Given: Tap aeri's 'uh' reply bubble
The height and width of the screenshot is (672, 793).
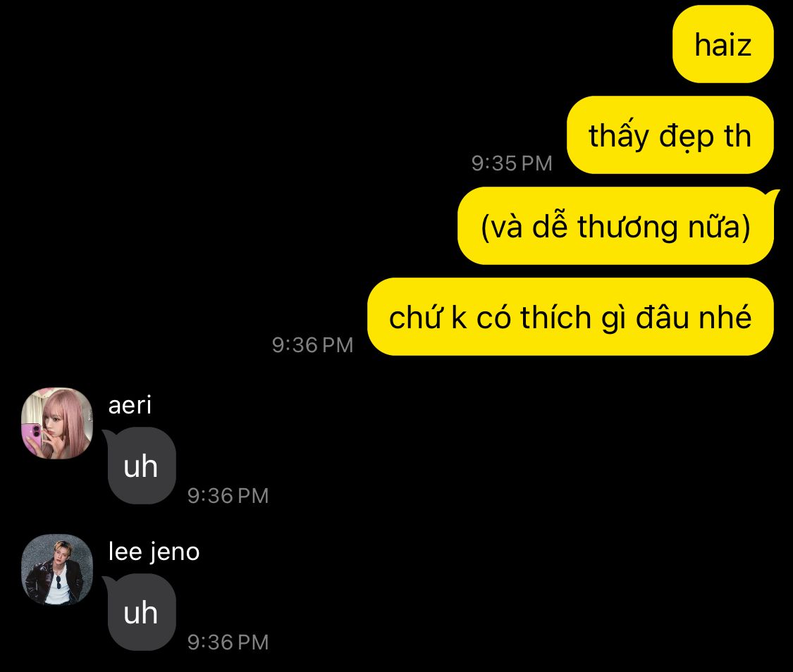Looking at the screenshot, I should (x=142, y=466).
